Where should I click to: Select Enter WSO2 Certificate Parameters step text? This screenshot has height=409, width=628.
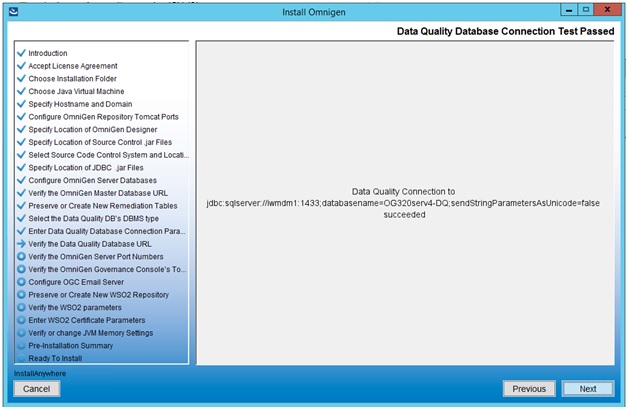87,320
